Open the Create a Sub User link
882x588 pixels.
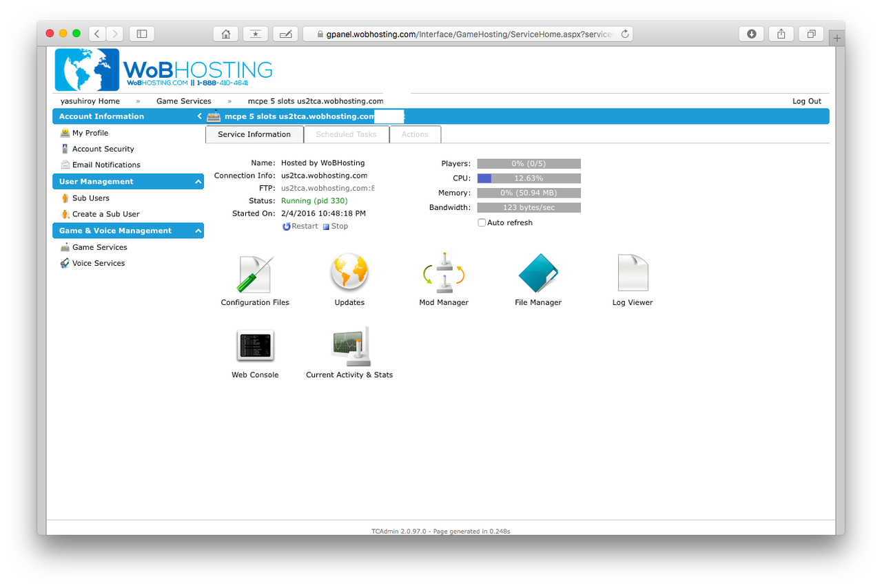(106, 214)
